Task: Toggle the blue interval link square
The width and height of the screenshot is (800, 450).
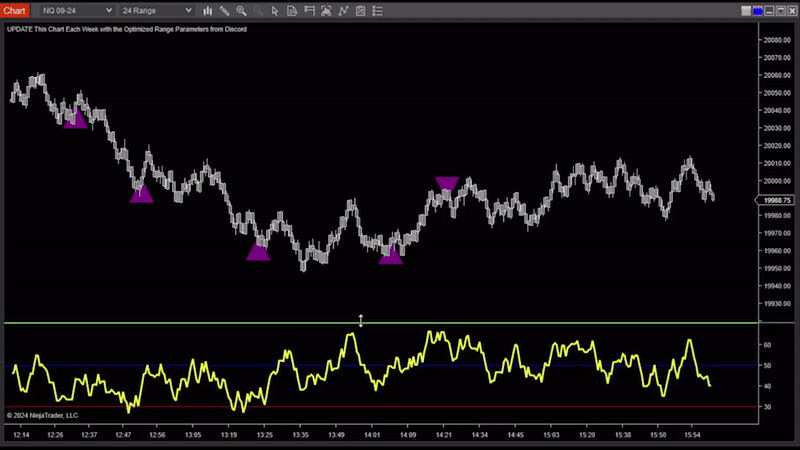Action: [757, 10]
